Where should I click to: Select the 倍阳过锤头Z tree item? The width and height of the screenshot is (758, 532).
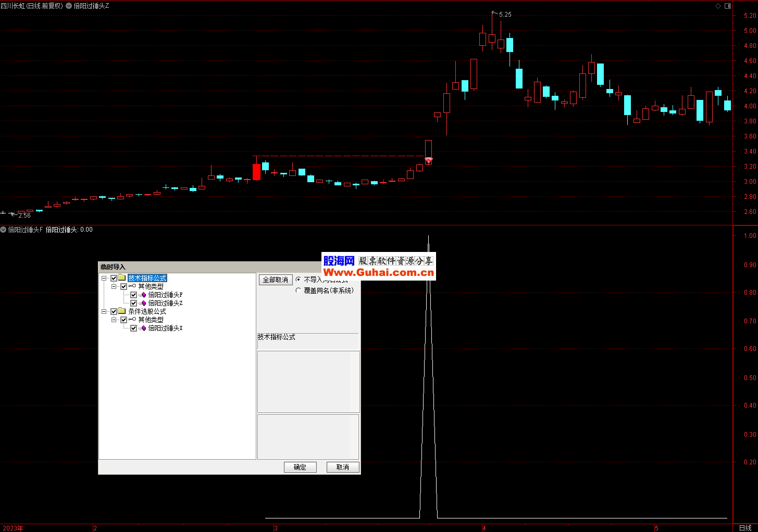point(165,303)
